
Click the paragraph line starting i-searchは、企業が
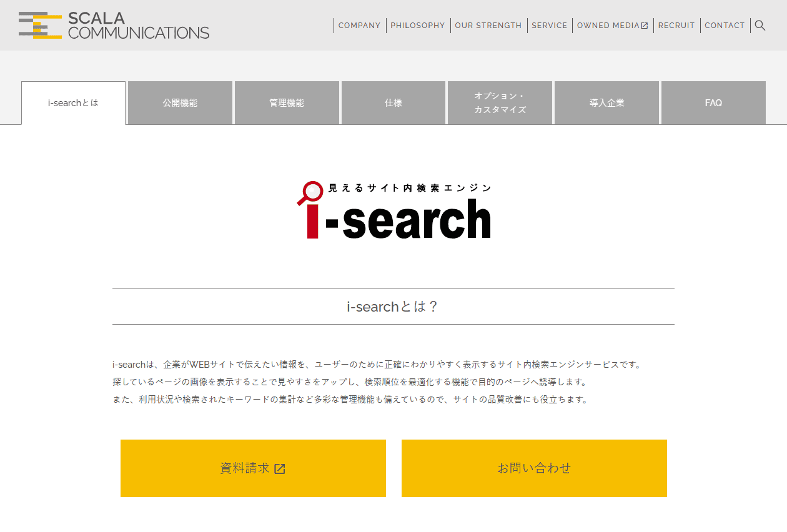[378, 364]
